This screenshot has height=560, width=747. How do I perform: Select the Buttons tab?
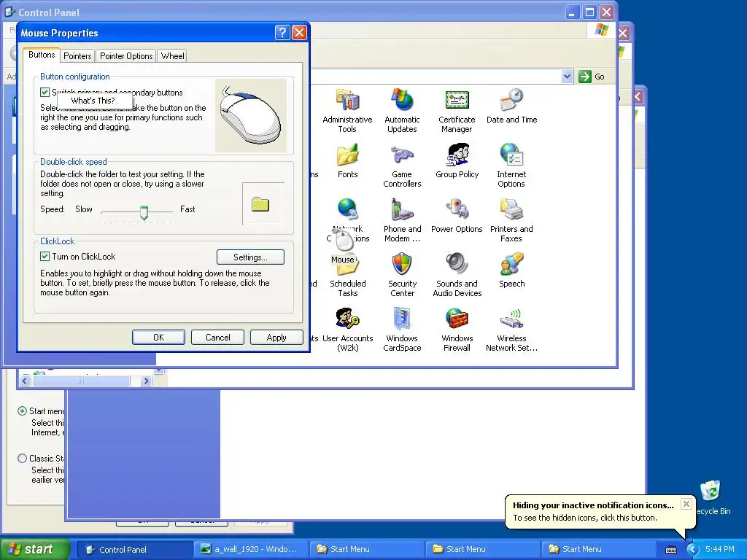pos(42,55)
